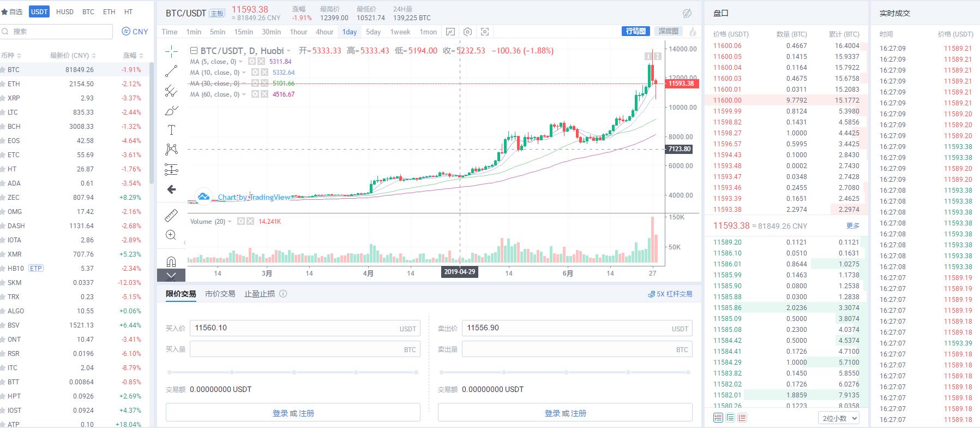Viewport: 980px width, 428px height.
Task: Open chart settings gear in top toolbar
Action: tap(467, 32)
